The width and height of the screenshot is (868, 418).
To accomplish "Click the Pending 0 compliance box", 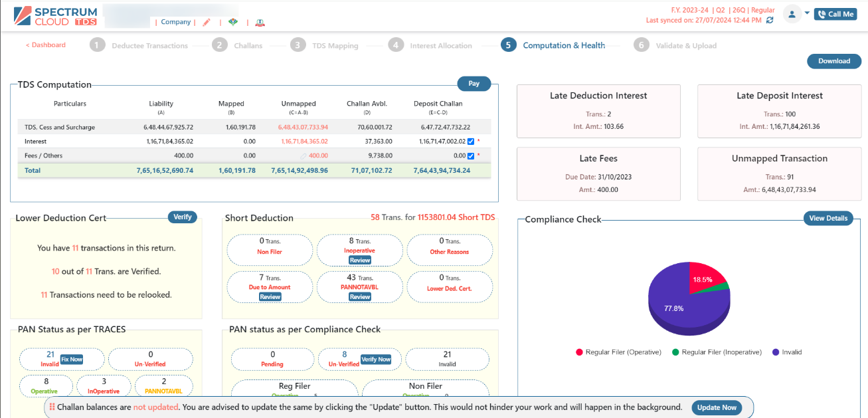I will click(272, 360).
